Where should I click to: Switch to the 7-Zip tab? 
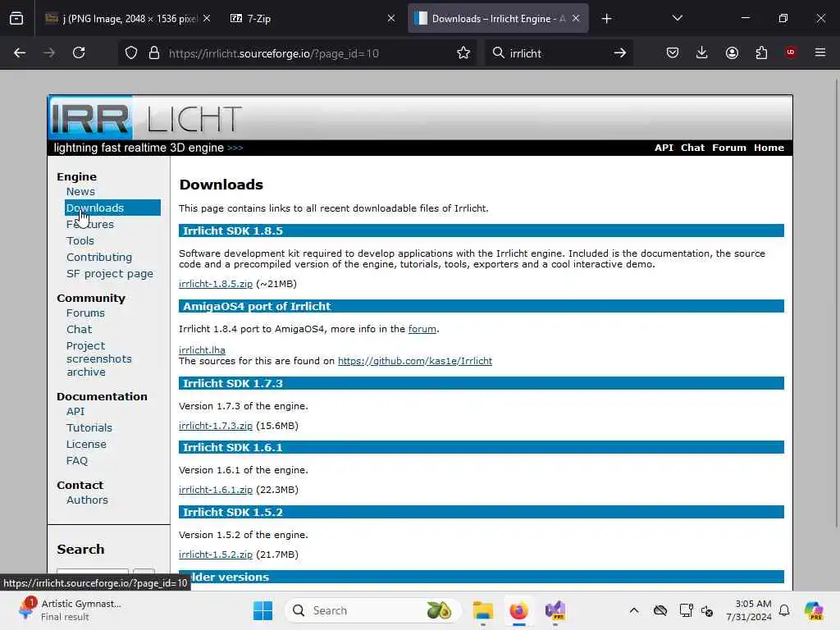pos(313,19)
